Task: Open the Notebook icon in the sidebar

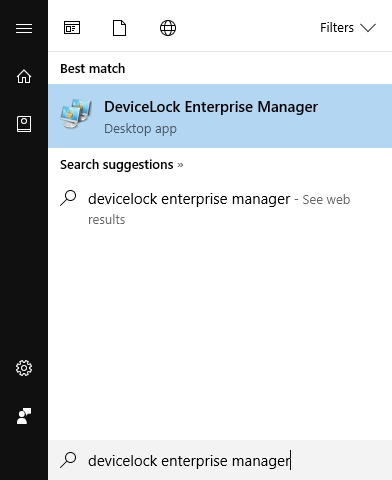Action: (24, 124)
